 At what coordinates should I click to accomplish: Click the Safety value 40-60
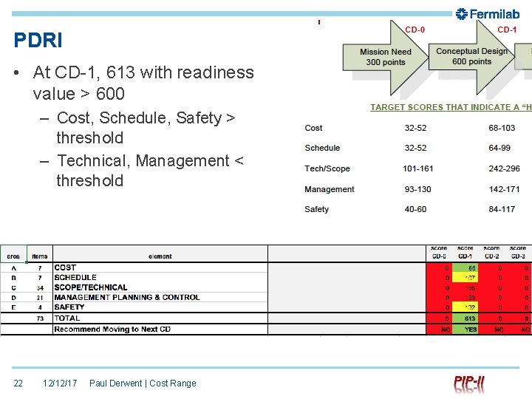(415, 209)
